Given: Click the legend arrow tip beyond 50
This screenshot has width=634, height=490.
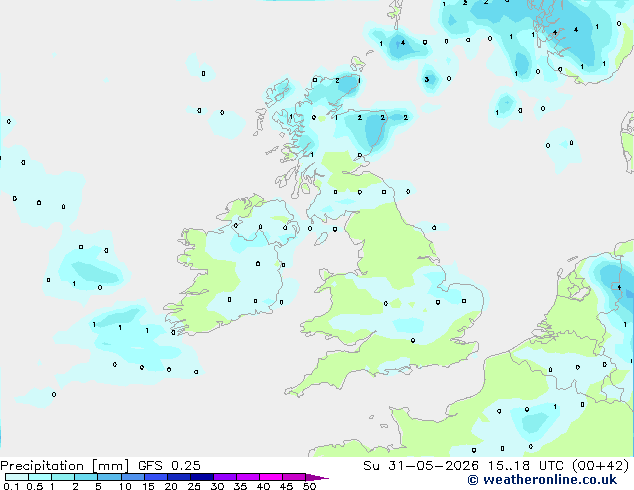Looking at the screenshot, I should [317, 477].
